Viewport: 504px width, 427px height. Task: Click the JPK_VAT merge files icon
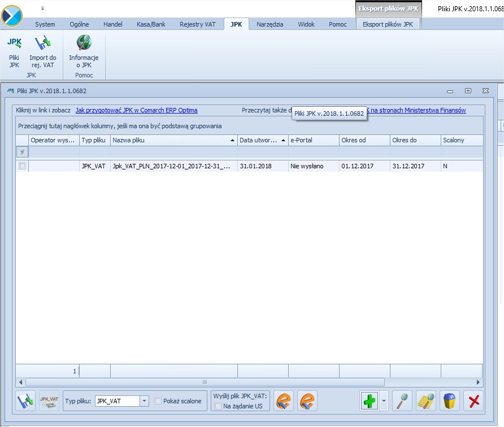point(49,401)
